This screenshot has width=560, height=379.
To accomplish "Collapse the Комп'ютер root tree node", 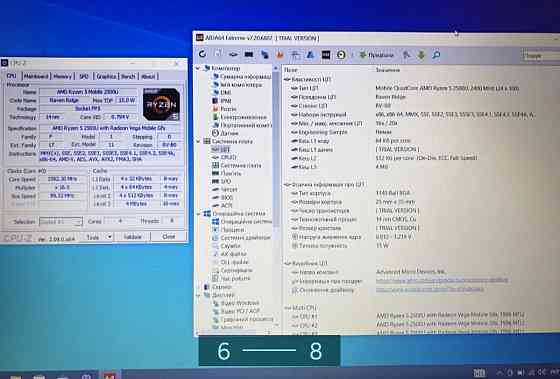I will (x=198, y=68).
